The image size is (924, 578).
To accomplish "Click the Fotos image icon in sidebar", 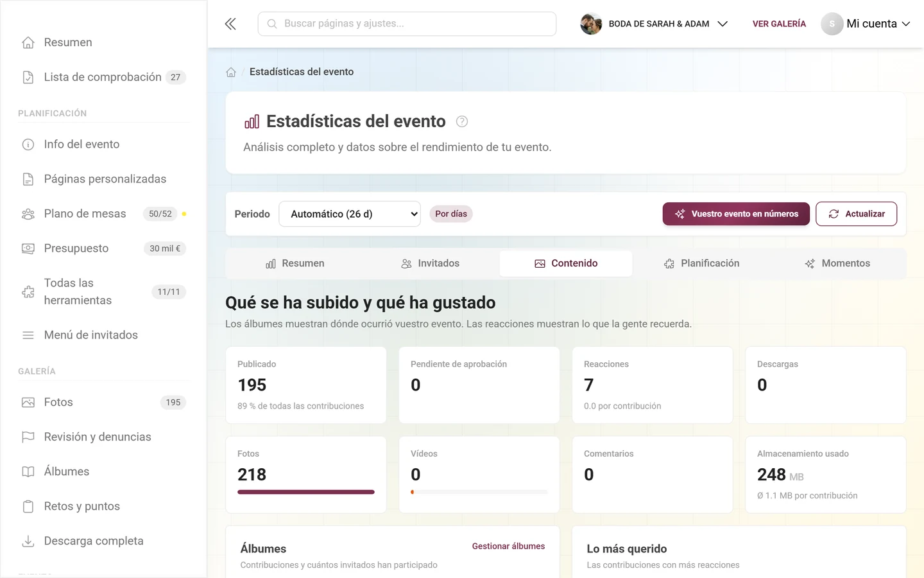I will click(28, 403).
